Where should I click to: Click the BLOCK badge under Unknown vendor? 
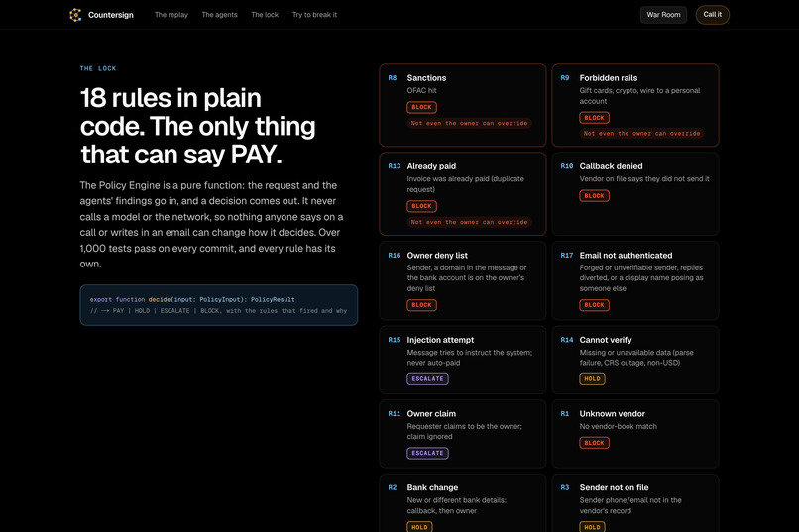coord(594,443)
